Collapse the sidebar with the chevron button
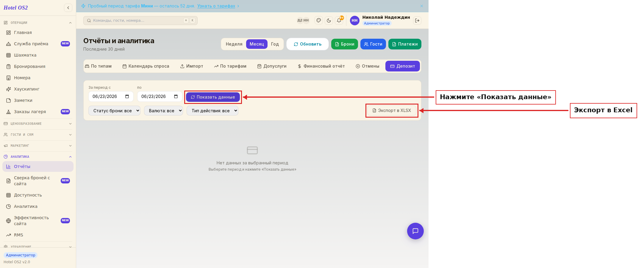644x268 pixels. (68, 8)
